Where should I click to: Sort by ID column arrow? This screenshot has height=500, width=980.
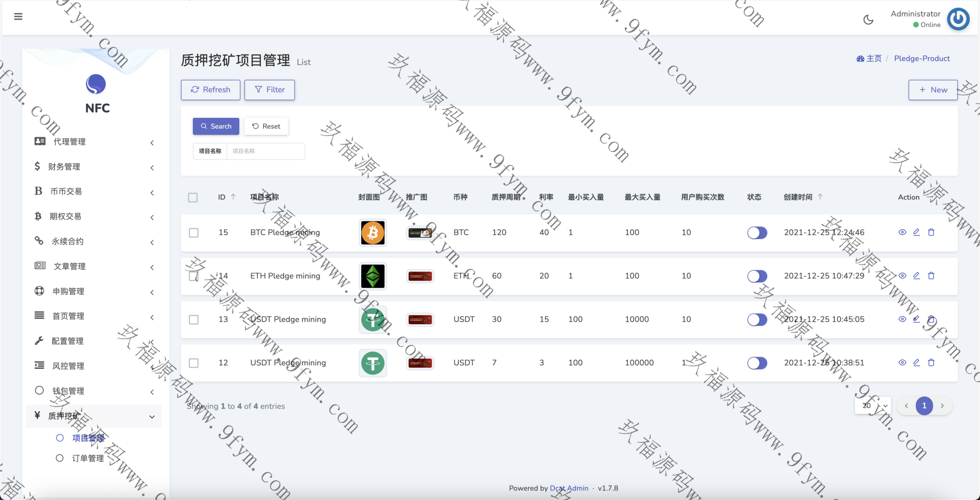point(234,197)
